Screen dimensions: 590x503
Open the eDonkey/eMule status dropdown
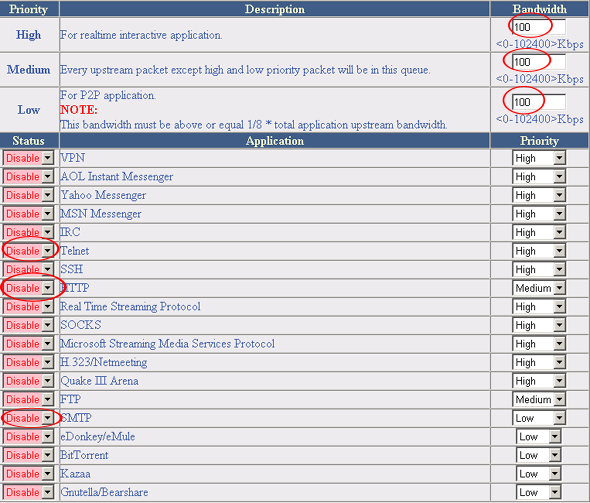[28, 437]
